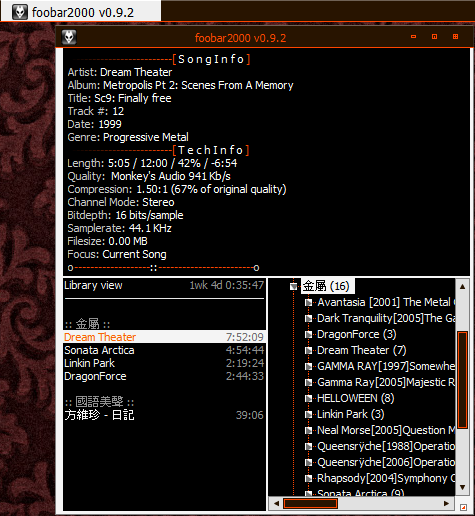475x516 pixels.
Task: Select Neal Morse[2005]Question entry
Action: coord(386,430)
